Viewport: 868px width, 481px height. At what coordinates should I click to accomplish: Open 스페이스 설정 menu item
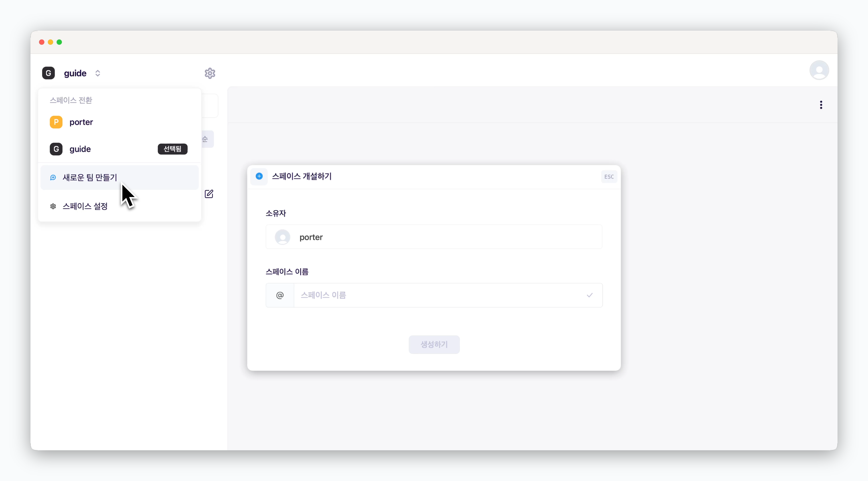click(x=120, y=206)
